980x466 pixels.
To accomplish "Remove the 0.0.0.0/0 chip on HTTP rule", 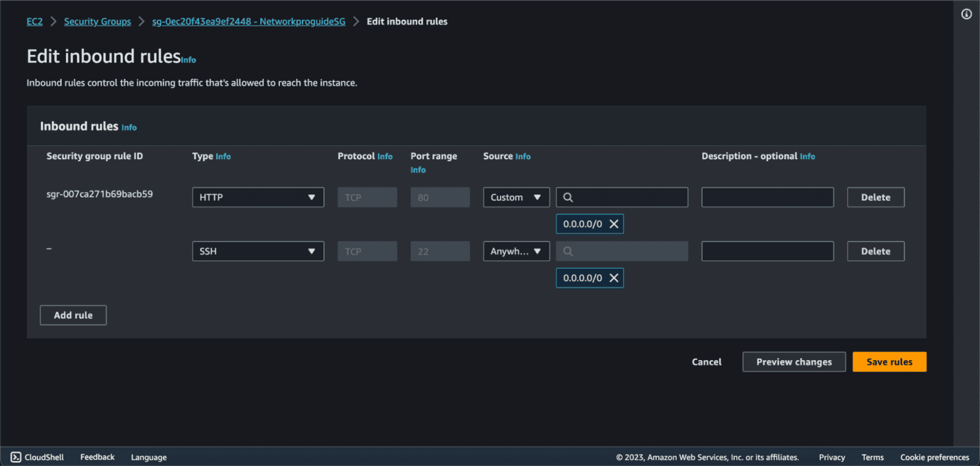I will [x=614, y=224].
